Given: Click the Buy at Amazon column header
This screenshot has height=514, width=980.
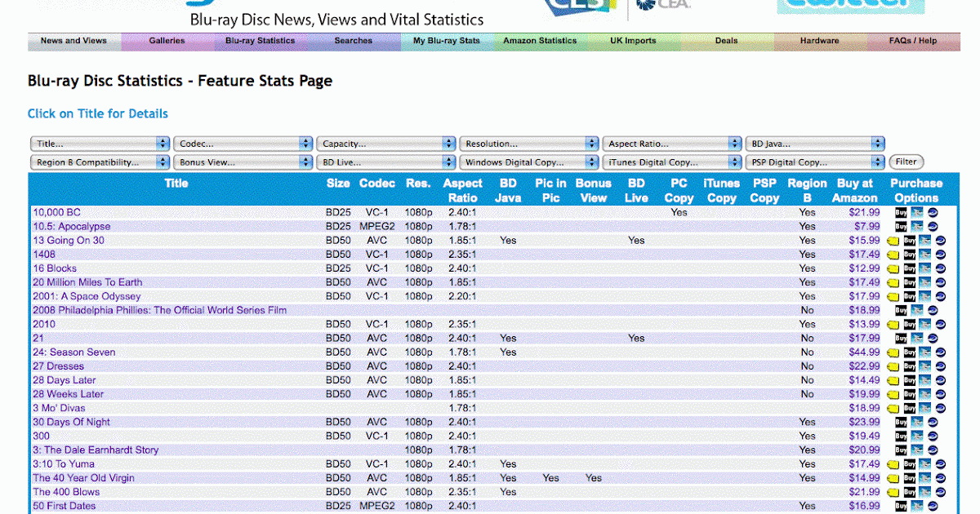Looking at the screenshot, I should point(855,191).
